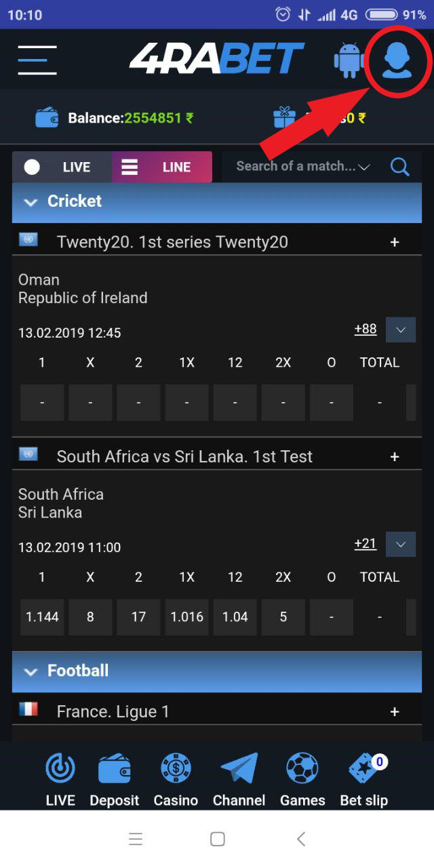Tap the search magnifier icon
434x868 pixels.
tap(400, 167)
